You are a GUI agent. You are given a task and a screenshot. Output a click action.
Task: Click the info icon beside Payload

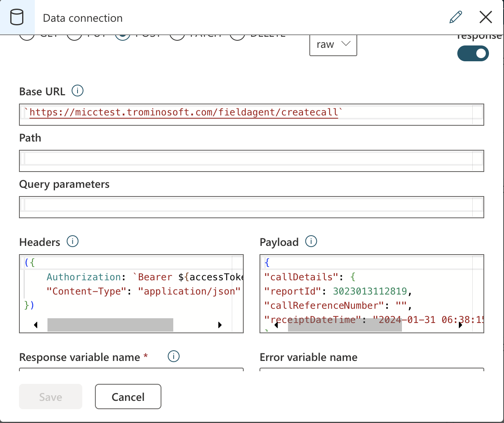pyautogui.click(x=311, y=242)
